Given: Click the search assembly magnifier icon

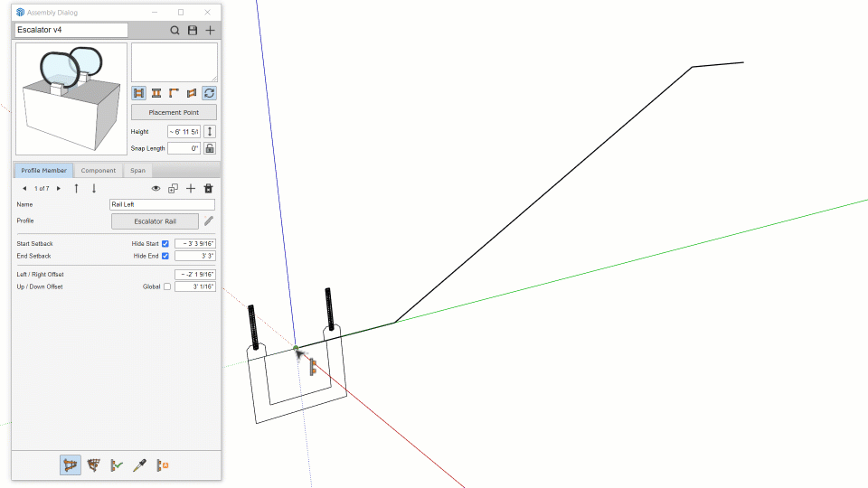Looking at the screenshot, I should coord(175,30).
